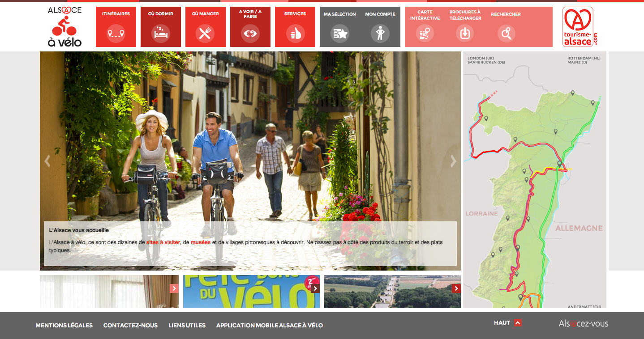Click the red HAUT up-arrow icon
Screen dimensions: 644x339
[518, 323]
